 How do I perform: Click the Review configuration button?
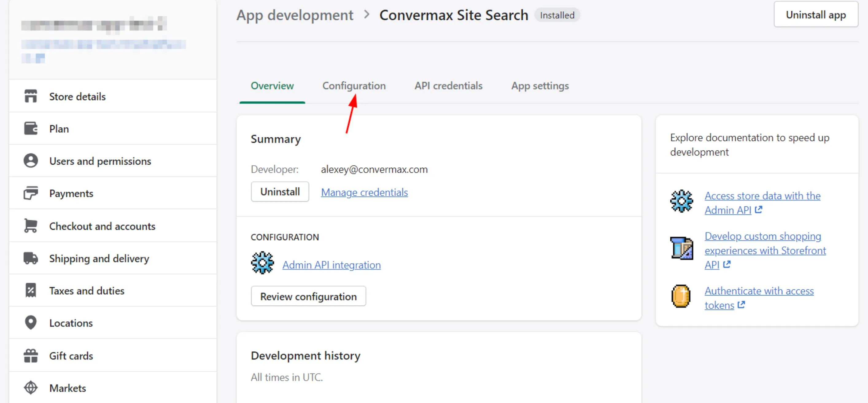pos(308,296)
